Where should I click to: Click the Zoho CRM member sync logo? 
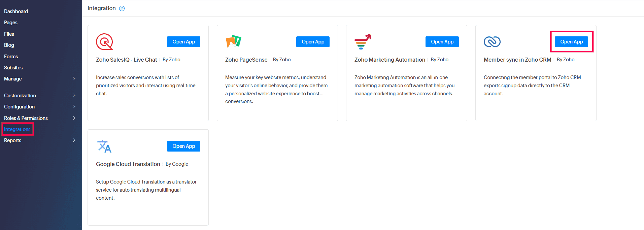click(x=492, y=42)
